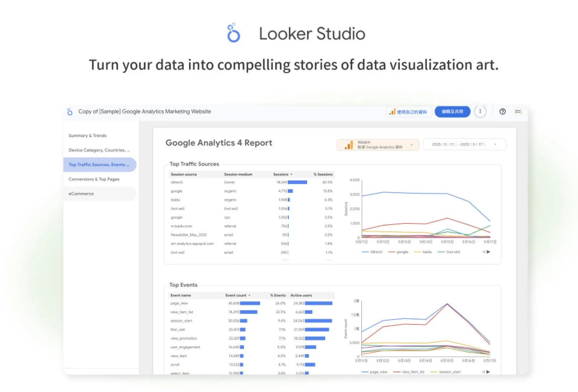Open the eCommerce page
This screenshot has width=578, height=392.
(100, 194)
